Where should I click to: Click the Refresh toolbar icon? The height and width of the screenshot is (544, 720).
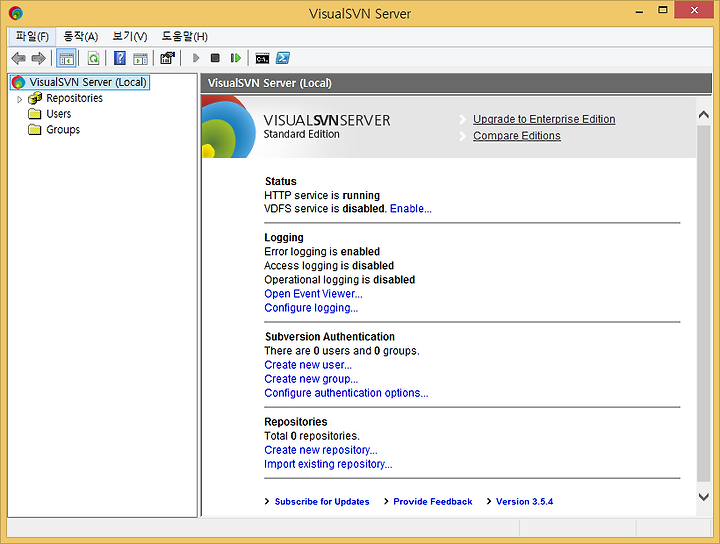click(x=93, y=58)
